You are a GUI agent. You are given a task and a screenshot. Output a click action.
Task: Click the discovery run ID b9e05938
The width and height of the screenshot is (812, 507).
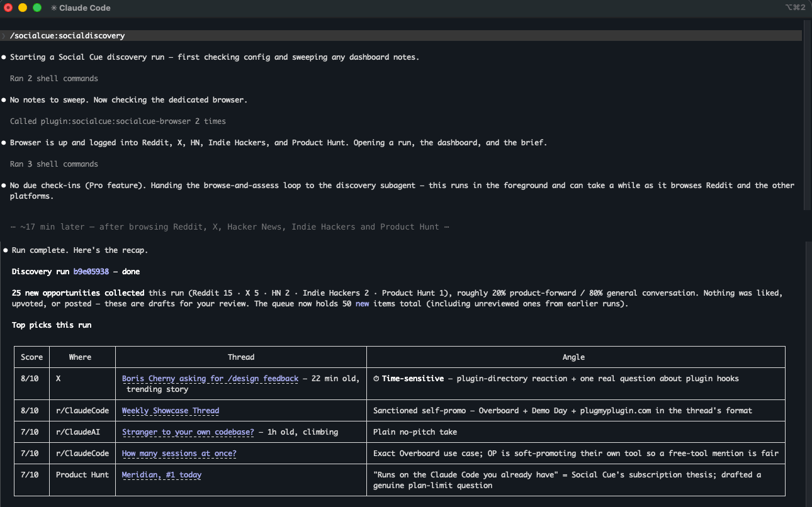91,272
